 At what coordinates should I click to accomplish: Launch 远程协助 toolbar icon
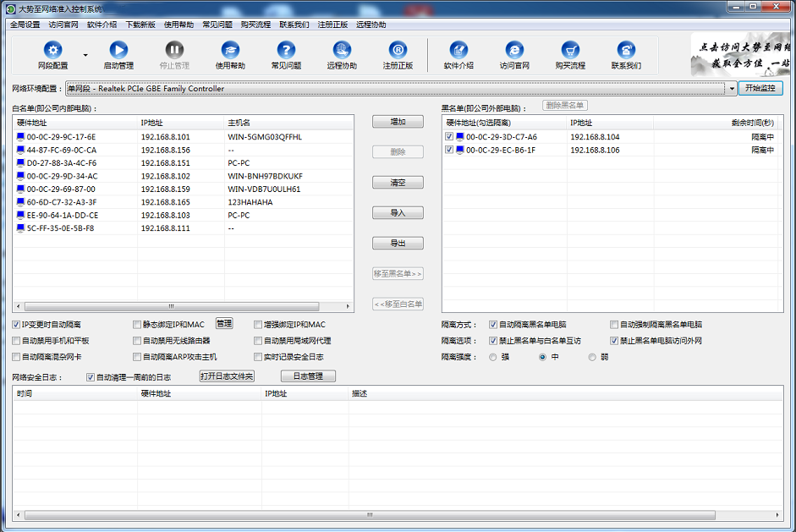tap(342, 50)
